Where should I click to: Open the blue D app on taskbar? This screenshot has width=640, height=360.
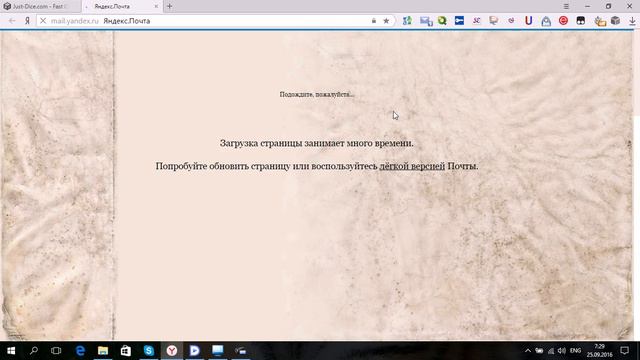pyautogui.click(x=195, y=351)
